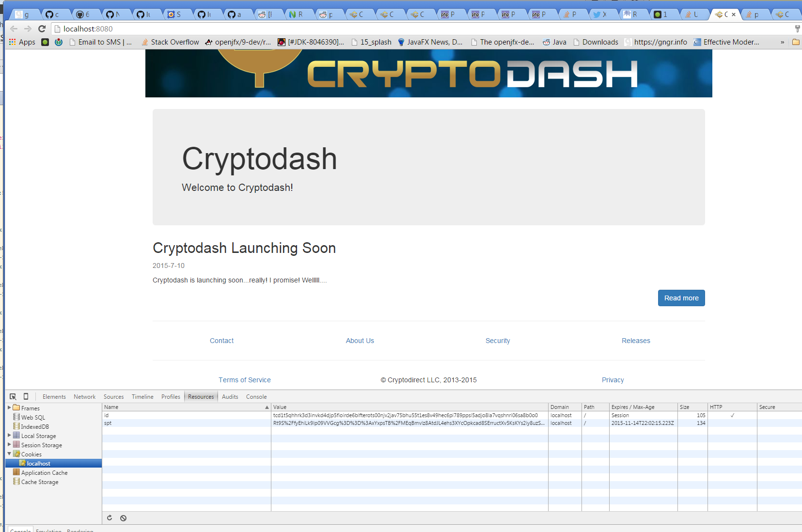Open the Releases link
The width and height of the screenshot is (802, 532).
(636, 341)
